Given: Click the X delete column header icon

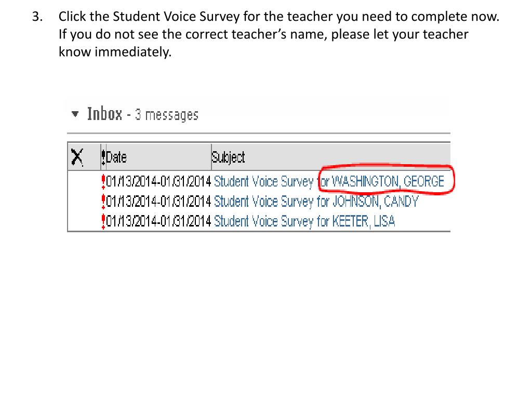Looking at the screenshot, I should pos(77,157).
